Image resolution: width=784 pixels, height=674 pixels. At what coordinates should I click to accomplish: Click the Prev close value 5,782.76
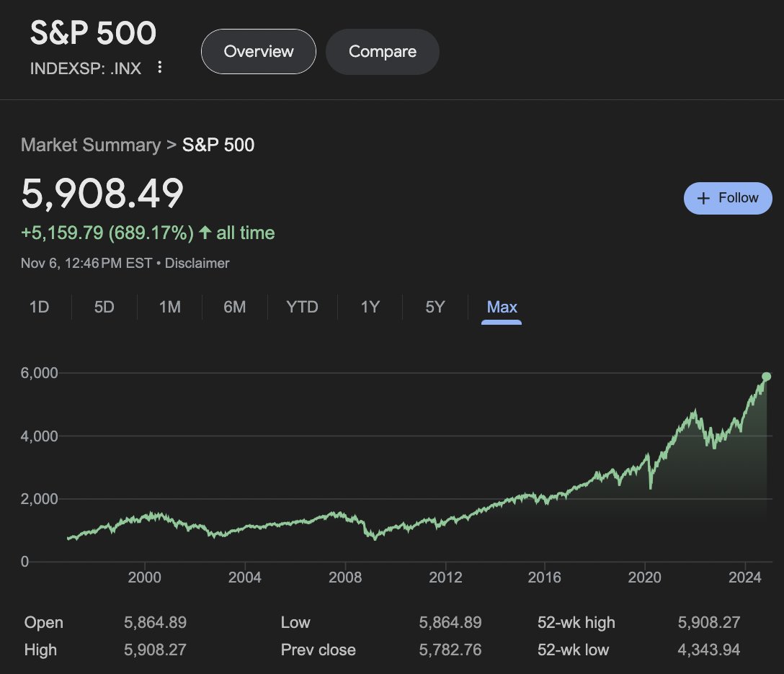[x=450, y=650]
